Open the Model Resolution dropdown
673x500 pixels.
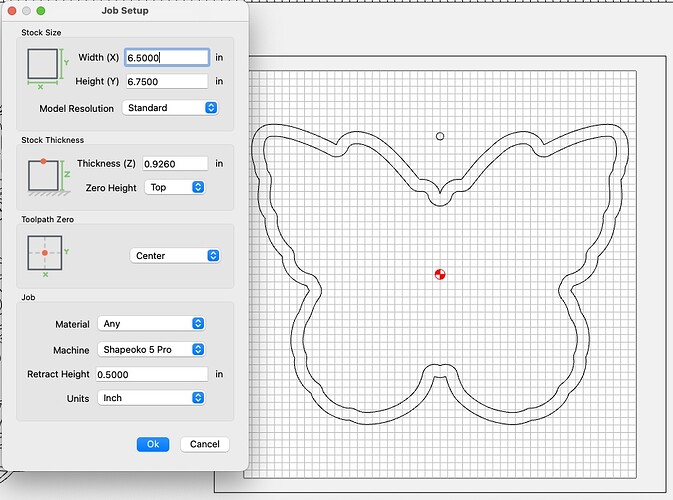(x=170, y=108)
